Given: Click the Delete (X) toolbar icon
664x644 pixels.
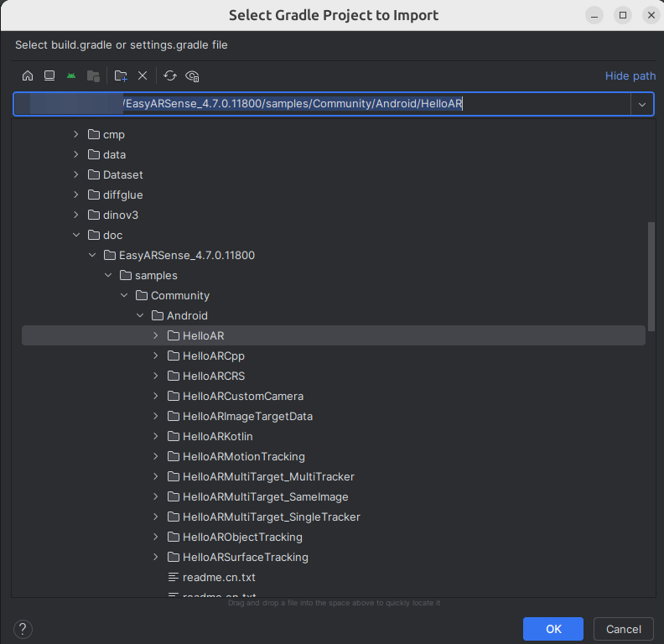Looking at the screenshot, I should pos(143,75).
